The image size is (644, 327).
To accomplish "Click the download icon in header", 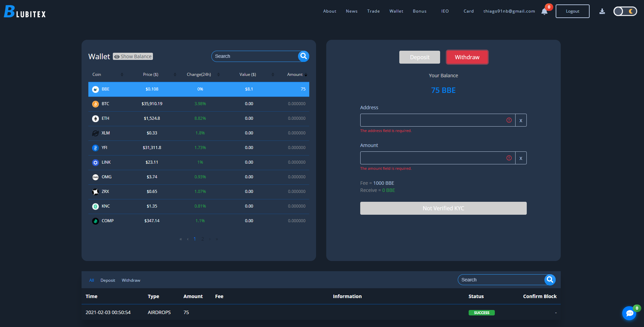I will pos(602,12).
